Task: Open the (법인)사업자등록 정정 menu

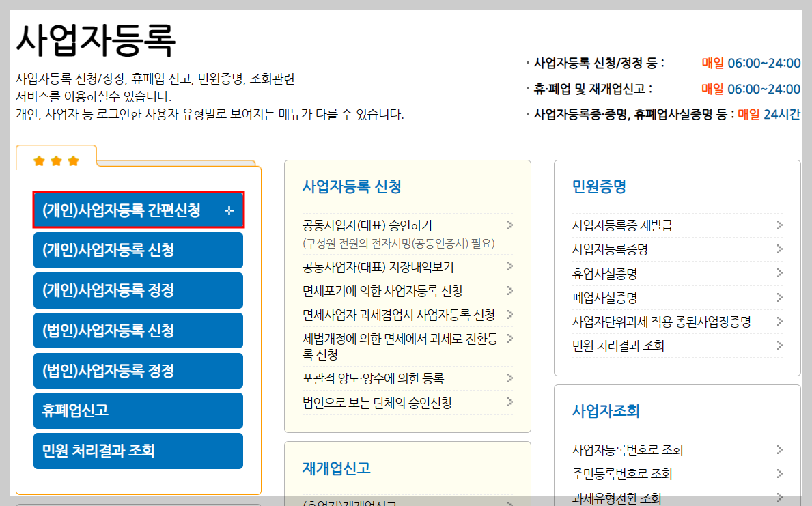Action: [x=138, y=371]
